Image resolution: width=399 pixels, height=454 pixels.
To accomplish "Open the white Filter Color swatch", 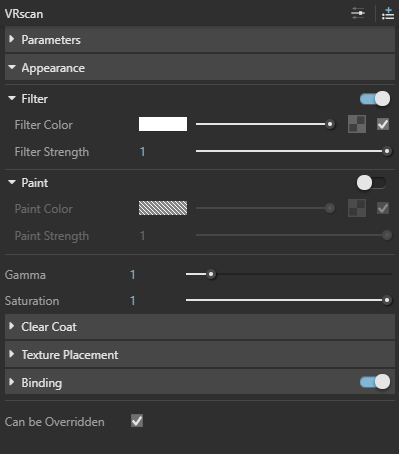I will [x=163, y=124].
